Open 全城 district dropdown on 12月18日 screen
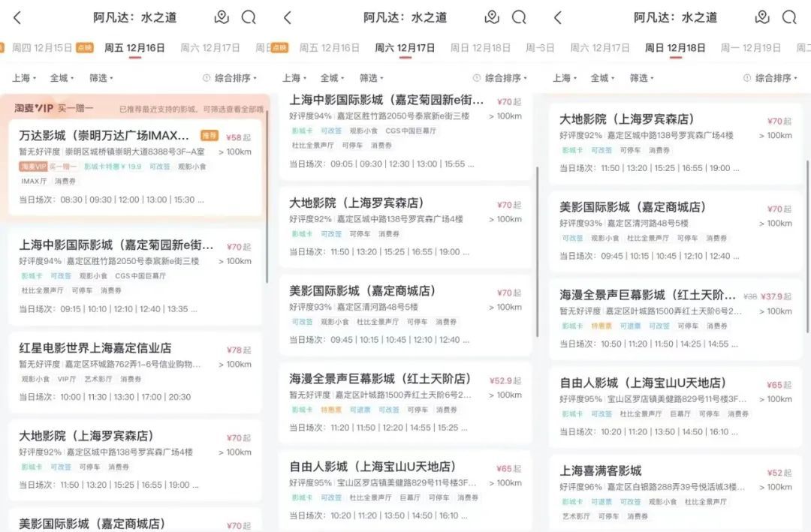 click(602, 78)
